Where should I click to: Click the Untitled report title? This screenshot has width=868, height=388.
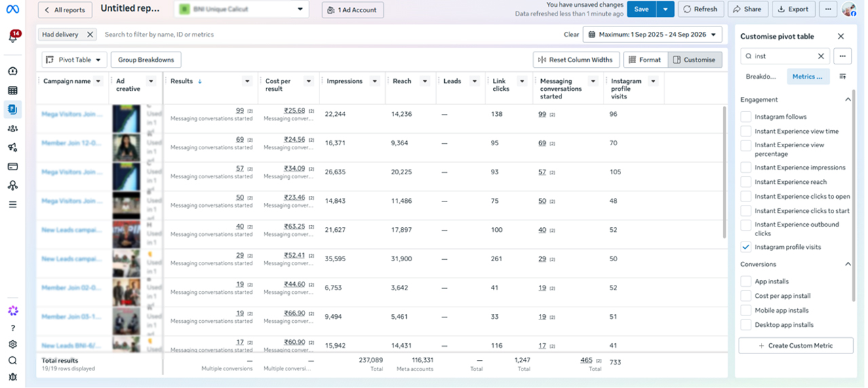(x=131, y=9)
